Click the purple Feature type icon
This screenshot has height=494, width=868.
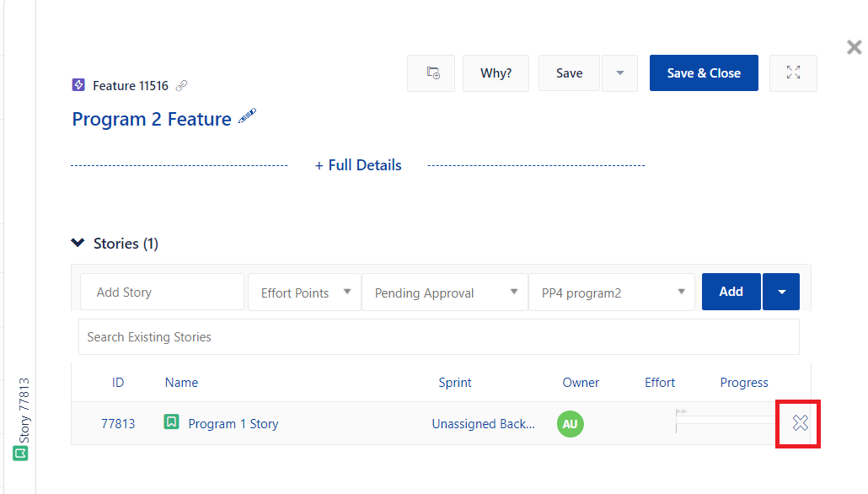[x=79, y=85]
